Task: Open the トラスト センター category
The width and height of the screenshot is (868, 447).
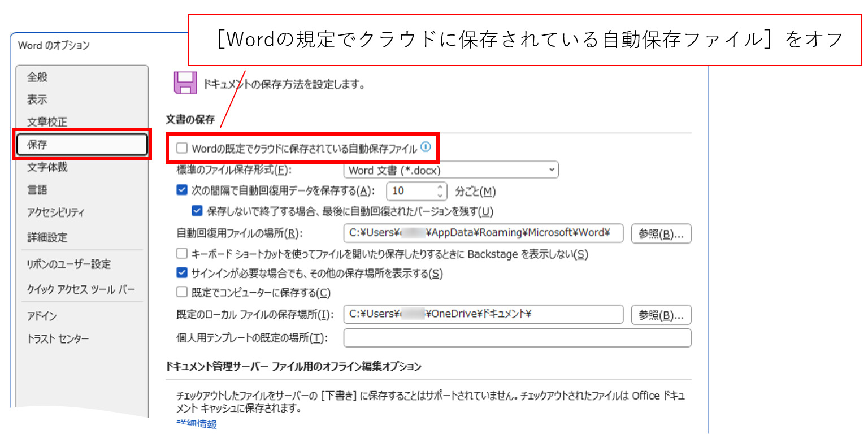Action: 58,339
